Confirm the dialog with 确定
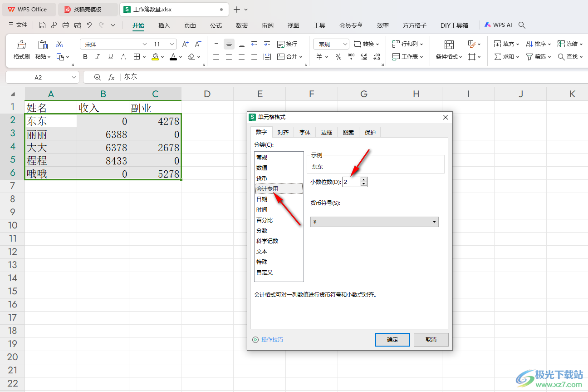 [392, 339]
